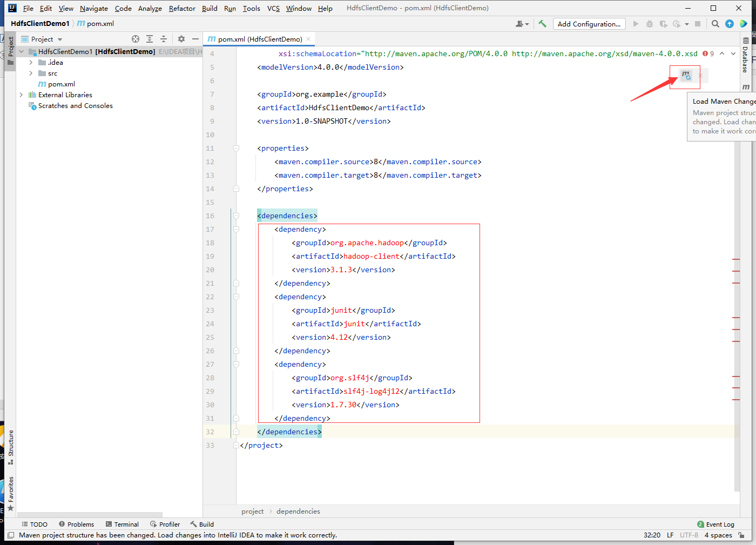This screenshot has height=545, width=756.
Task: Expand all in Project panel
Action: tap(150, 39)
